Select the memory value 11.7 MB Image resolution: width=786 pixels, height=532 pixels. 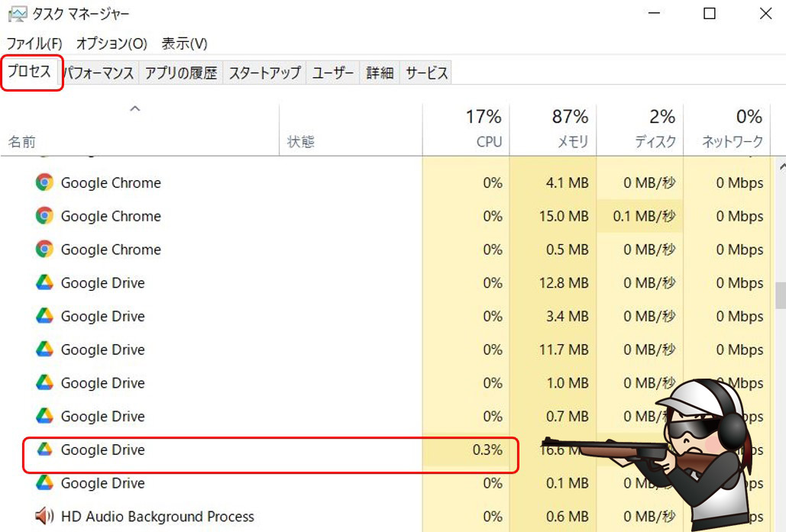pyautogui.click(x=564, y=350)
